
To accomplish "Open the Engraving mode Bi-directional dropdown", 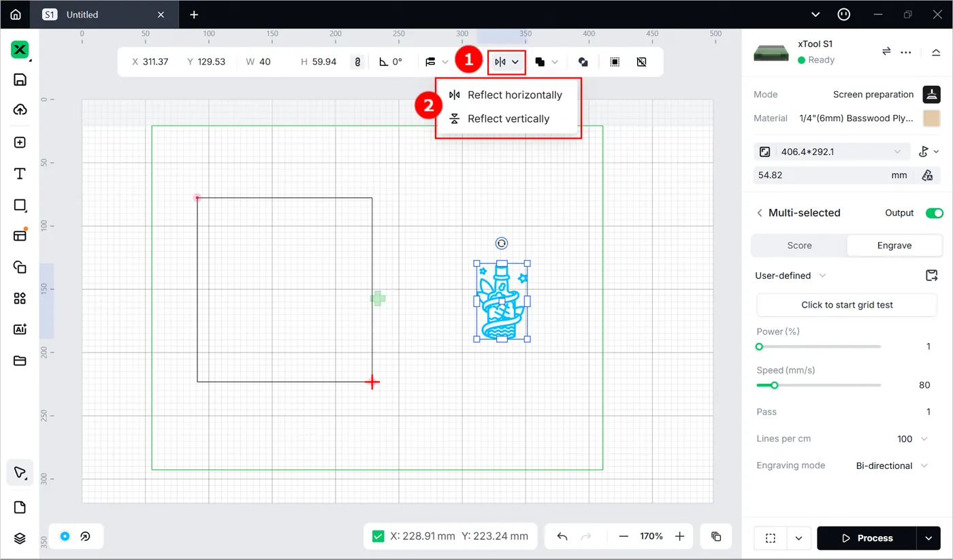I will pos(892,466).
